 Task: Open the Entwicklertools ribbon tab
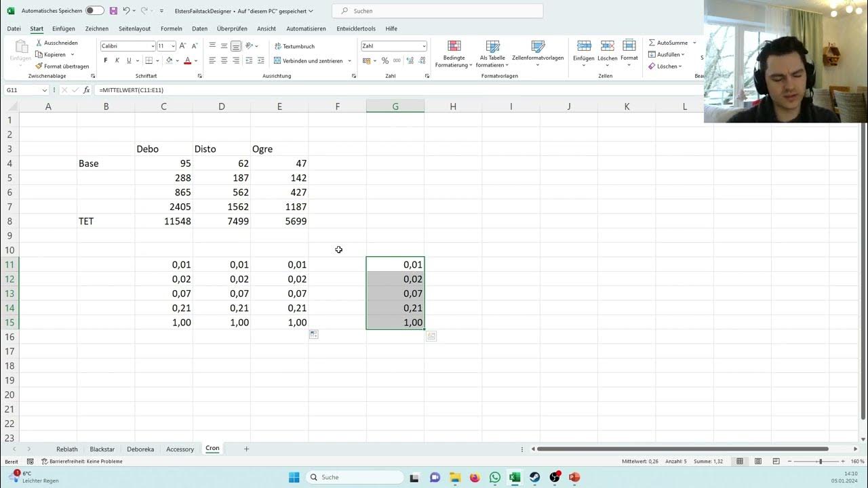click(356, 28)
